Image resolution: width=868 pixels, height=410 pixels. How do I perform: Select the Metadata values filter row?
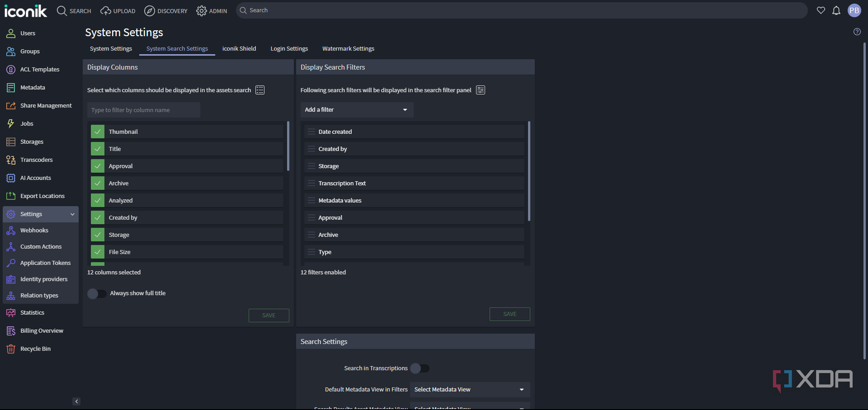414,200
